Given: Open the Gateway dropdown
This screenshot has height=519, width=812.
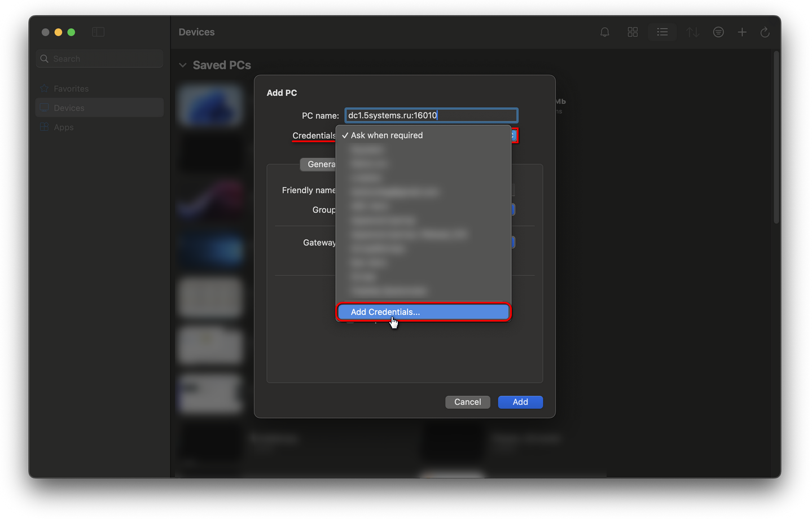Looking at the screenshot, I should (x=513, y=243).
